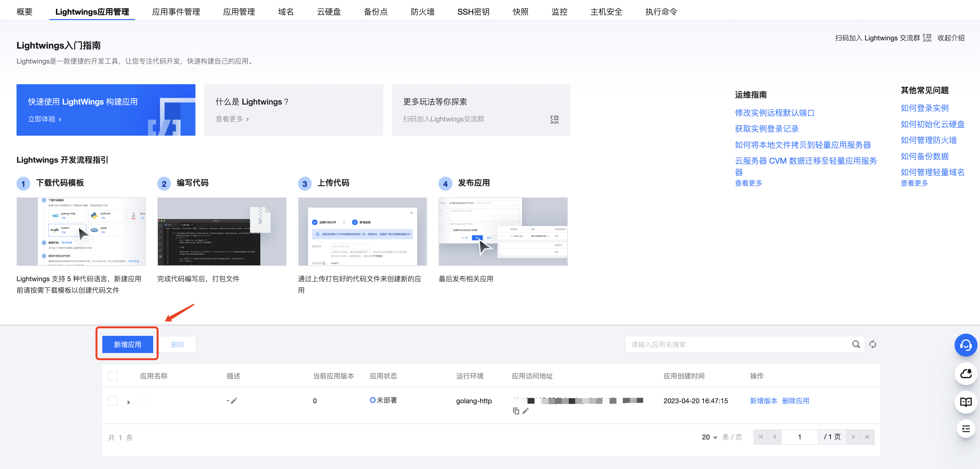The width and height of the screenshot is (980, 469).
Task: Switch to the 概要 tab
Action: tap(24, 12)
